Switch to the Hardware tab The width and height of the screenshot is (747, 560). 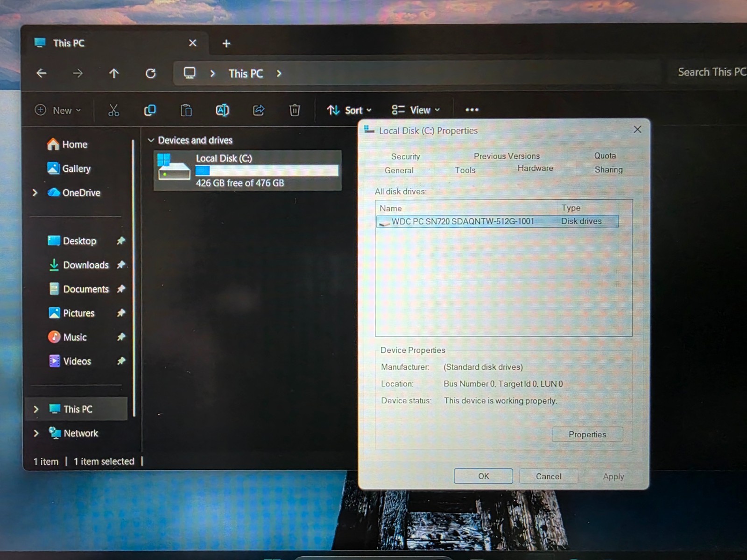pyautogui.click(x=535, y=168)
